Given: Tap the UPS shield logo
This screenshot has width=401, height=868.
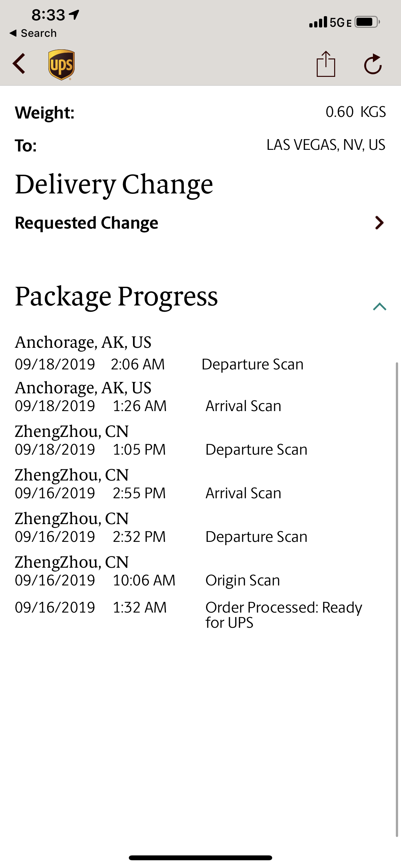Looking at the screenshot, I should pyautogui.click(x=61, y=65).
